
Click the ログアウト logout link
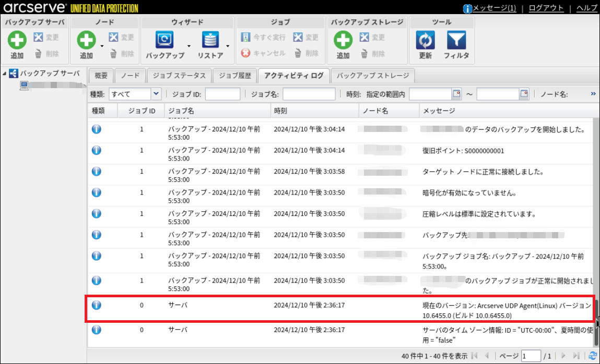546,8
